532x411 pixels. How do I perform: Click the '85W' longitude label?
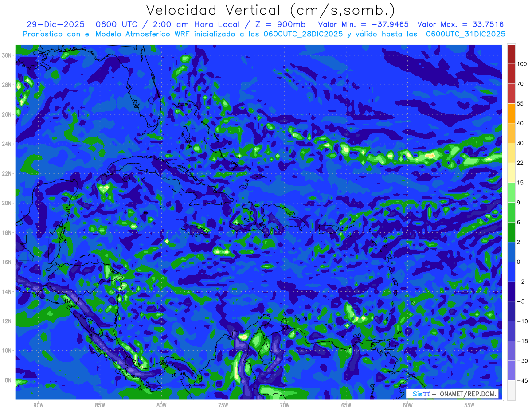tap(100, 405)
